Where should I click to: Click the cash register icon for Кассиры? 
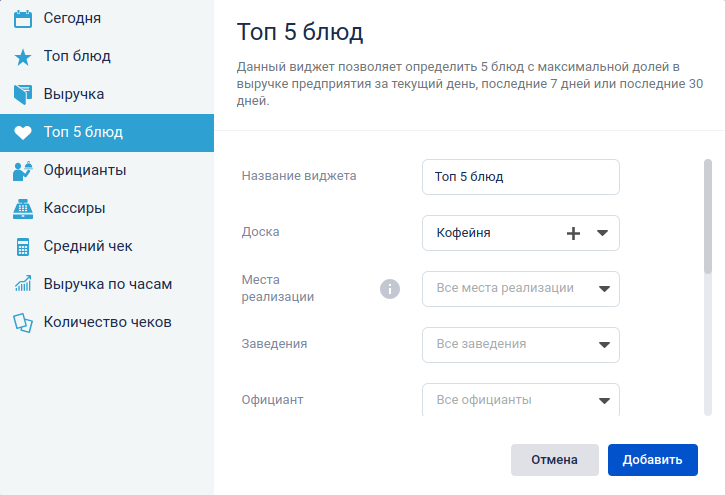point(23,208)
